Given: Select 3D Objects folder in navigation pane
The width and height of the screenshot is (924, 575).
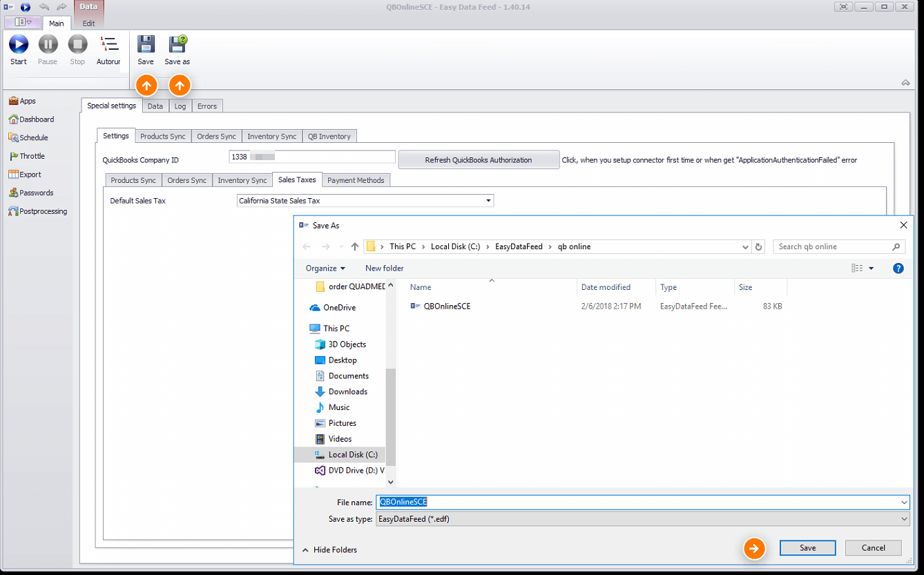Looking at the screenshot, I should [340, 344].
